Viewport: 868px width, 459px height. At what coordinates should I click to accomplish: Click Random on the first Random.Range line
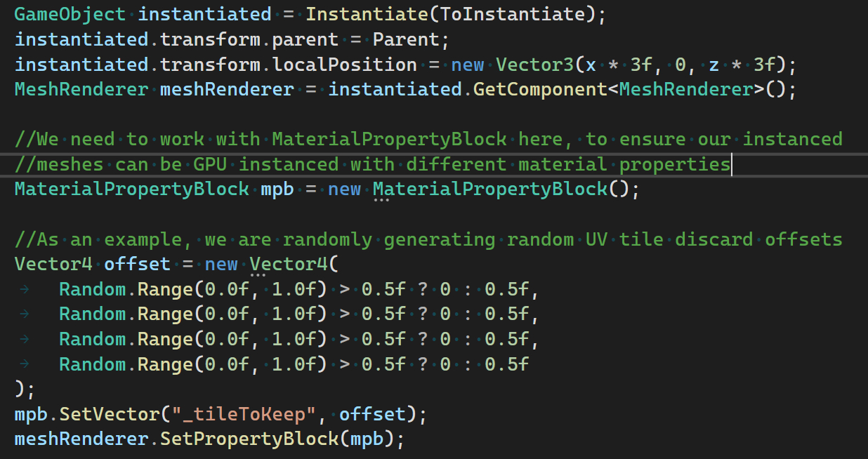coord(93,289)
